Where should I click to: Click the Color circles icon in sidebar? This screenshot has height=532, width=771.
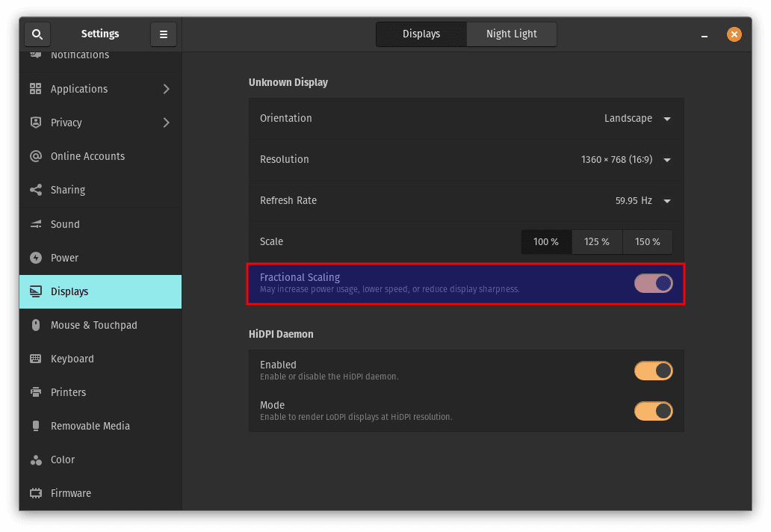point(35,460)
